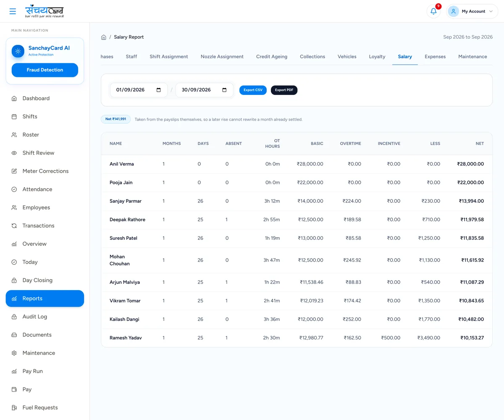504x420 pixels.
Task: Open the Credit Ageing tab
Action: pos(272,57)
